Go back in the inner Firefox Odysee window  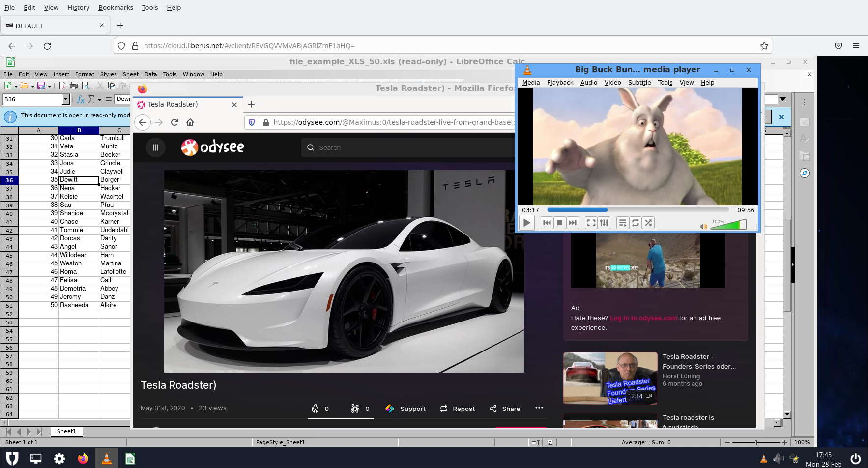click(143, 122)
